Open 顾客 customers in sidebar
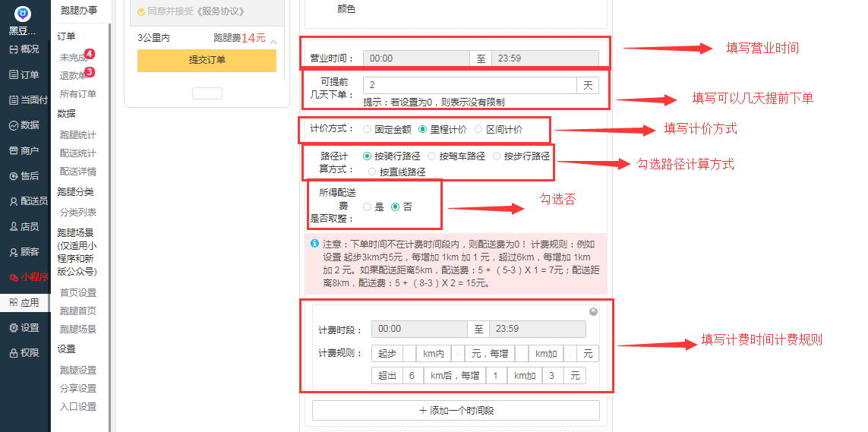868x432 pixels. 25,251
